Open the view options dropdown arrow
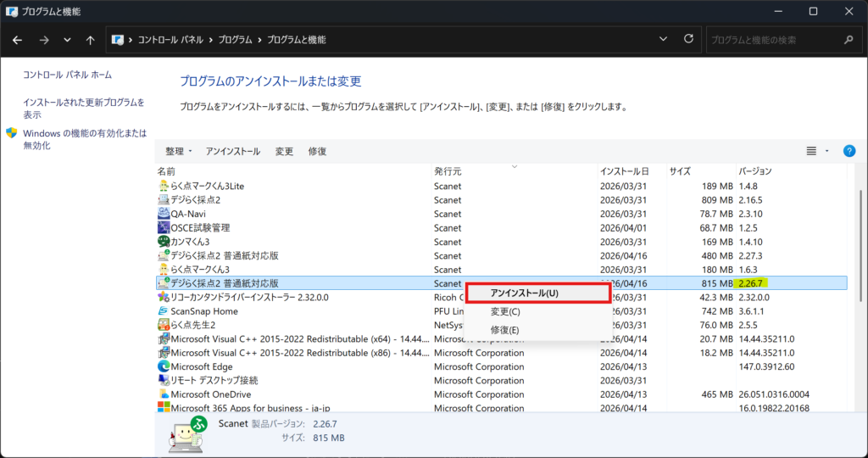This screenshot has width=868, height=458. [827, 151]
